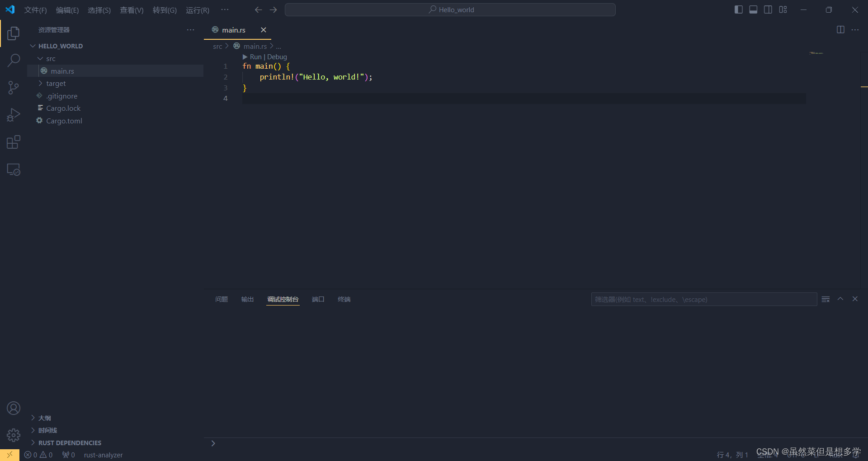
Task: Open the Remote Explorer view
Action: [x=13, y=169]
